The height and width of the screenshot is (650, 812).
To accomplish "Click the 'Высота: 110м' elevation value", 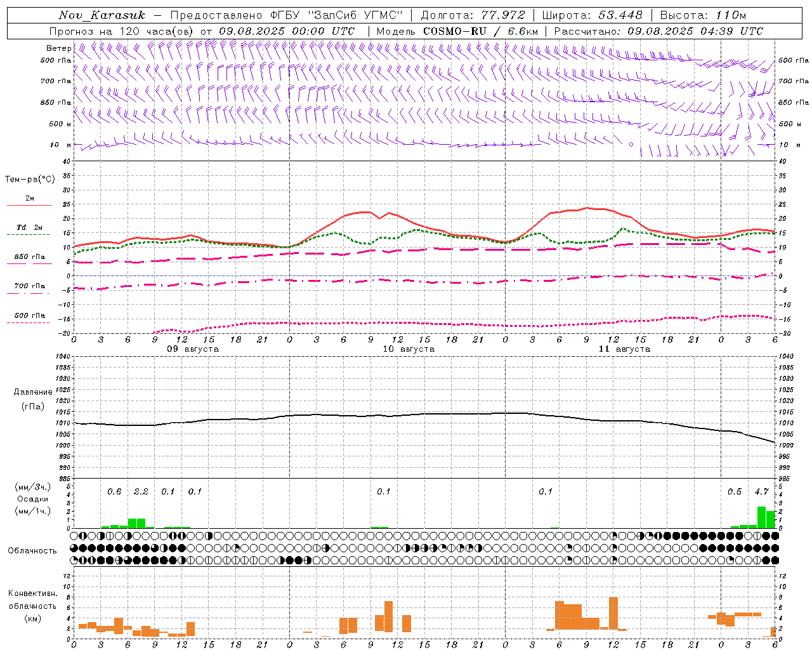I will pyautogui.click(x=703, y=15).
